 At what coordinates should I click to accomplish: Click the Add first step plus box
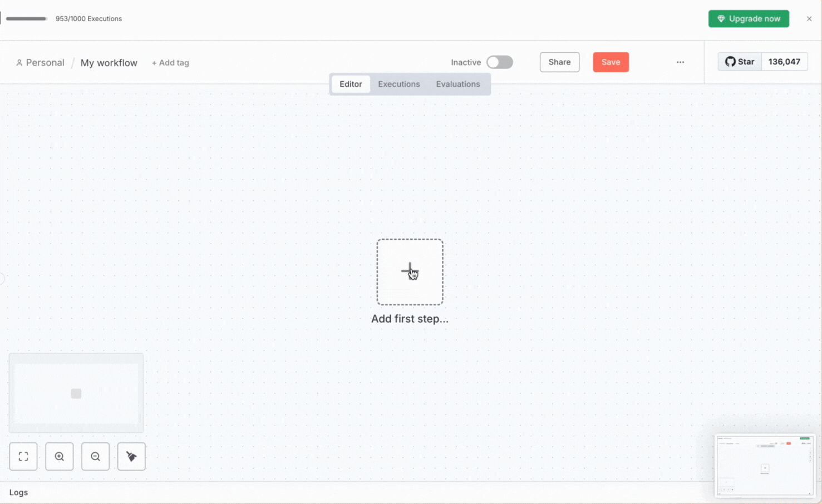pos(410,271)
